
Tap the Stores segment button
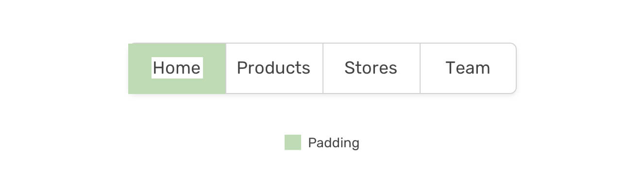[x=371, y=68]
